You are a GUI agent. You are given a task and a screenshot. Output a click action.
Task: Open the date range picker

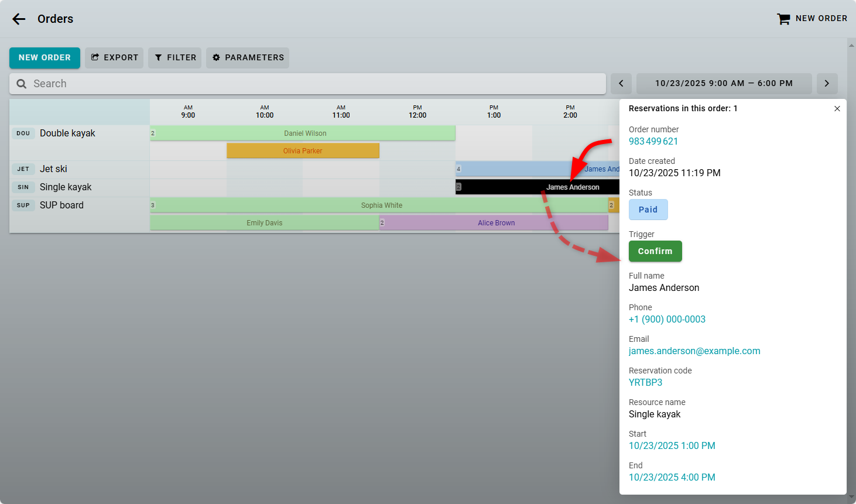tap(724, 84)
